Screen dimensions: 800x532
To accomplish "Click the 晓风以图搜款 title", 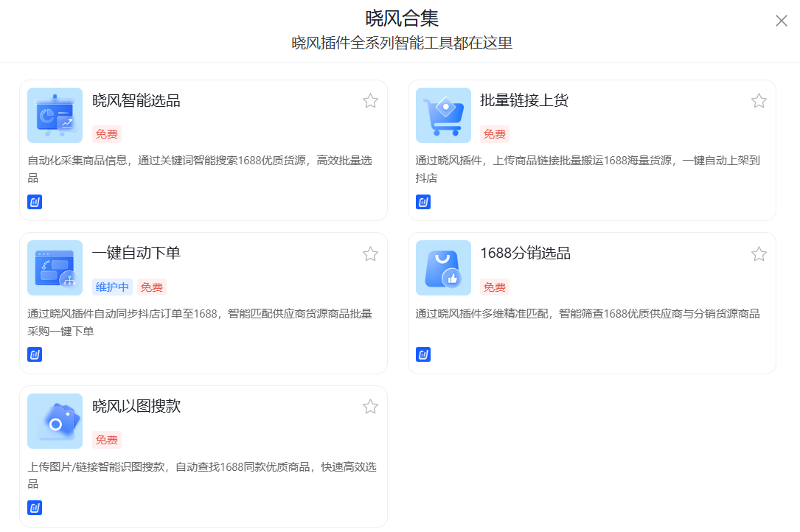I will point(136,406).
